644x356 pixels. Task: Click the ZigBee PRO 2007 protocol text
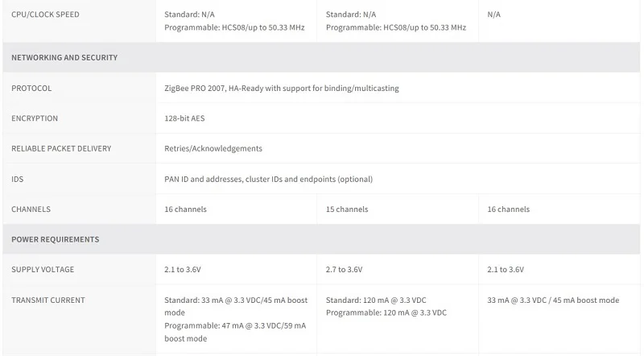[x=281, y=89]
